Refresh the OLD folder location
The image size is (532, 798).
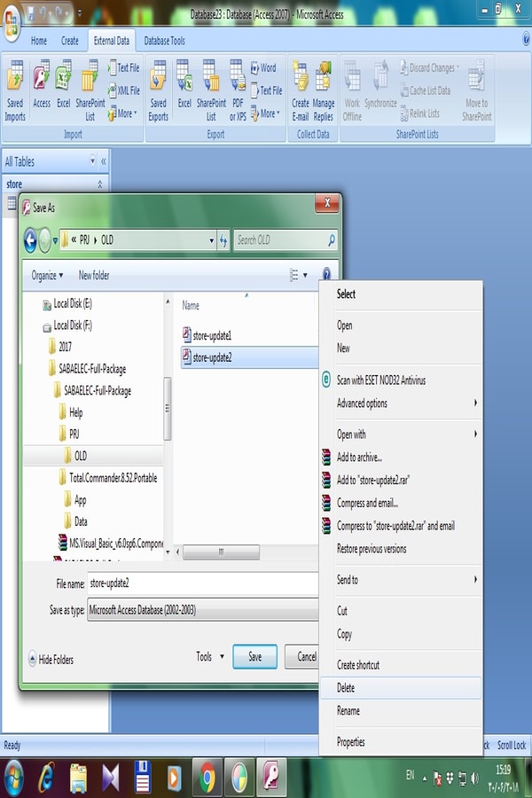[x=223, y=240]
